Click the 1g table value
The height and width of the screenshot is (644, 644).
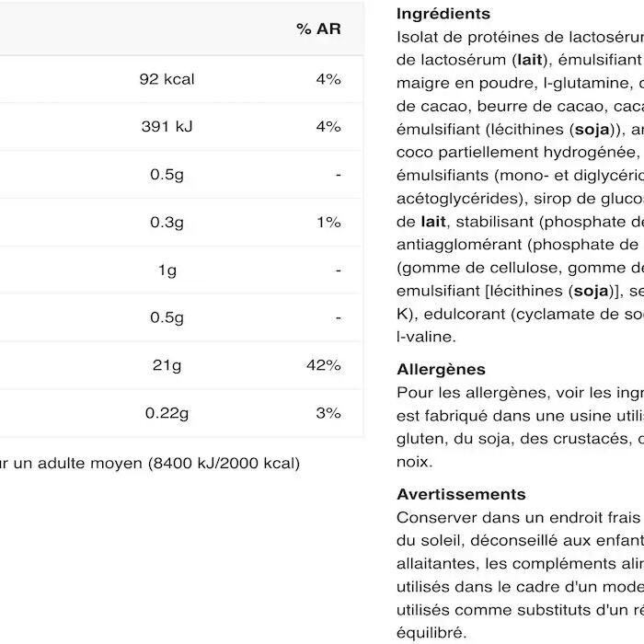point(167,270)
